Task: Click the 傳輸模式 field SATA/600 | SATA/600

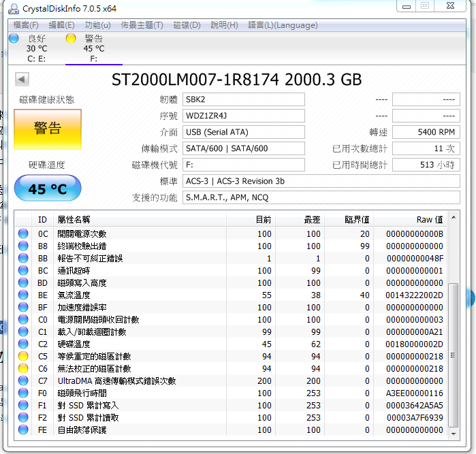Action: [x=244, y=148]
